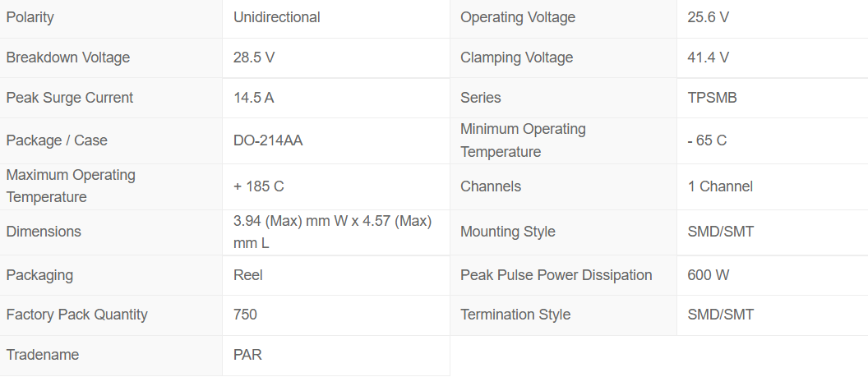Click the + 185 C temperature value
The width and height of the screenshot is (868, 377).
(x=259, y=186)
